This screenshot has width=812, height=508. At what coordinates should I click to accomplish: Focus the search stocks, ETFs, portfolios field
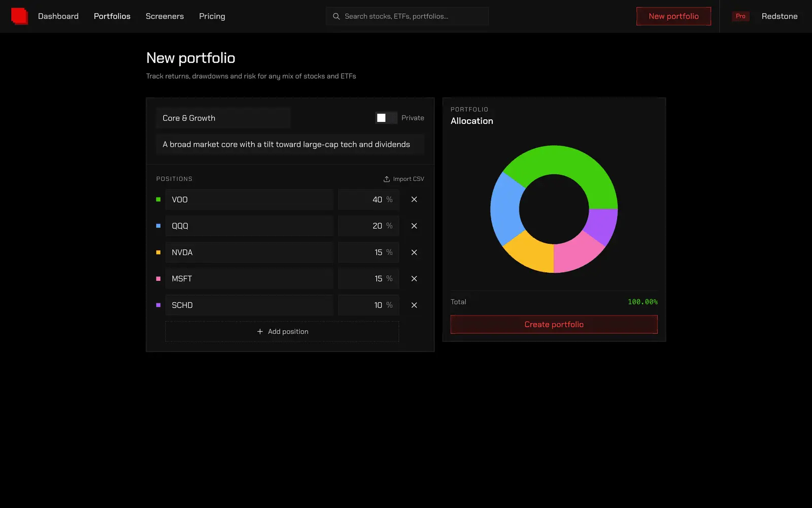pos(407,16)
